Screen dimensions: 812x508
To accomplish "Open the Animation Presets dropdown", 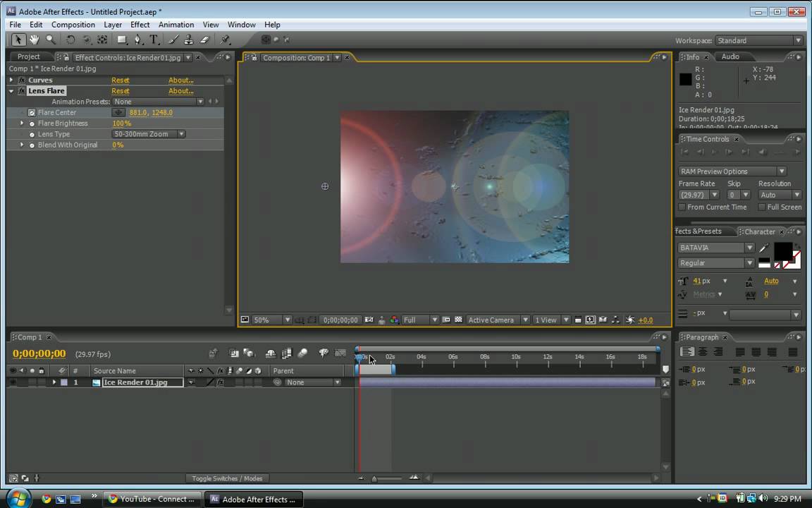I will 158,102.
